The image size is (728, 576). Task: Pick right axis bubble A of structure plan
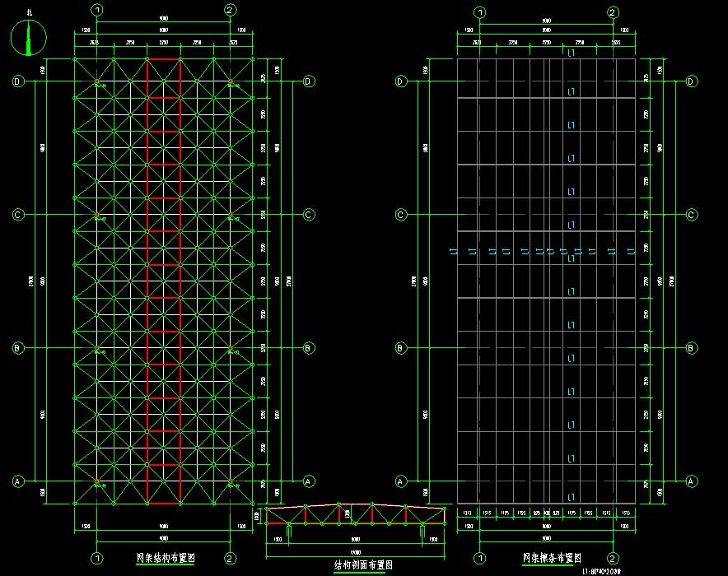coord(309,481)
